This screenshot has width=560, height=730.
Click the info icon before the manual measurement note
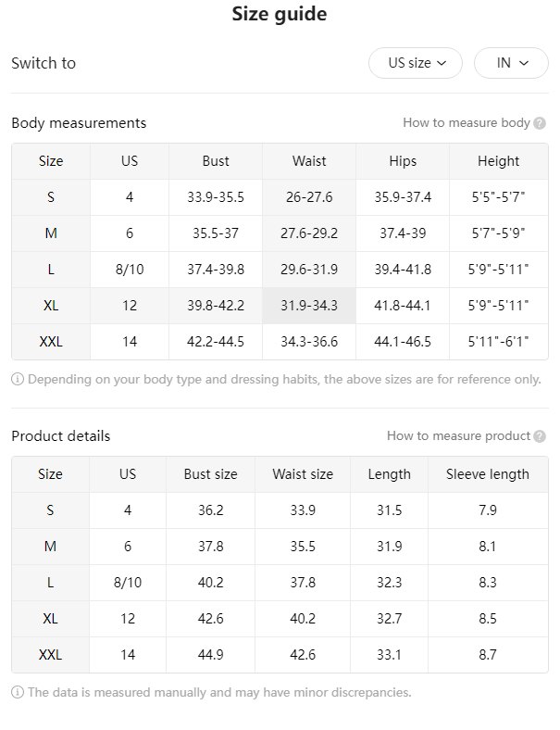(x=18, y=692)
